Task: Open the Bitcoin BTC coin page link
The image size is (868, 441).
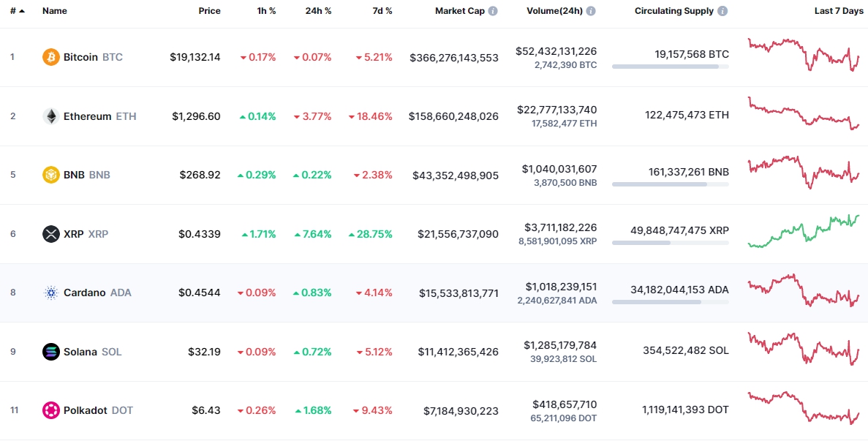Action: pos(93,57)
